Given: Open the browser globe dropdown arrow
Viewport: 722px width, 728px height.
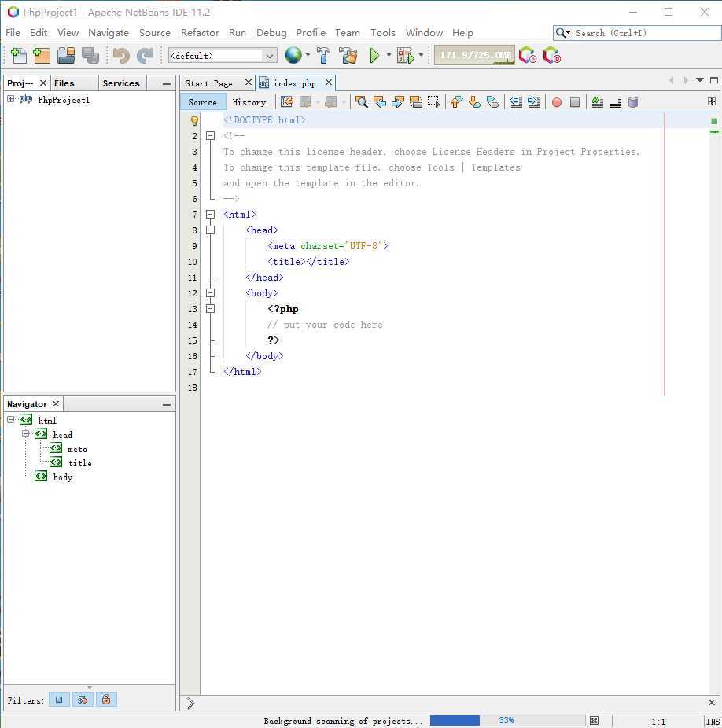Looking at the screenshot, I should [x=308, y=55].
